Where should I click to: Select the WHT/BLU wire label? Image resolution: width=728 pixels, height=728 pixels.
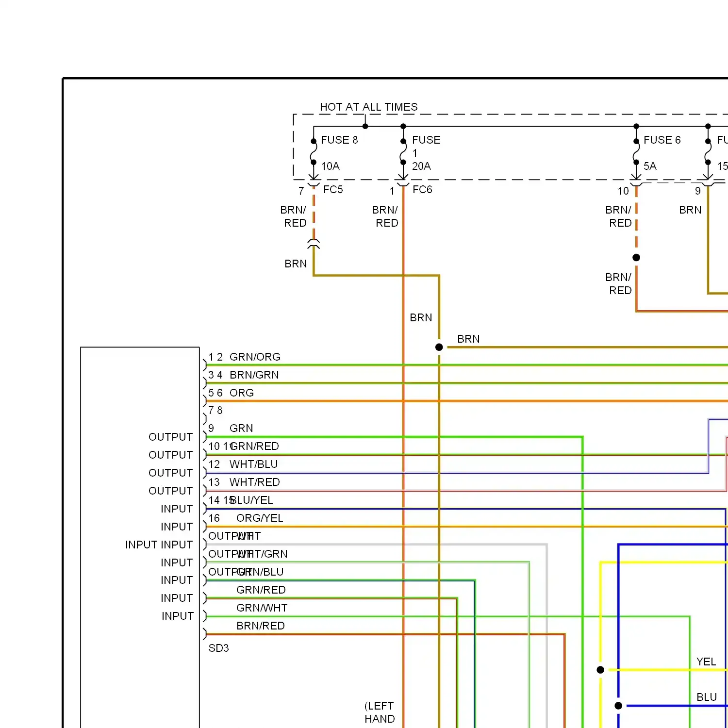(x=253, y=464)
